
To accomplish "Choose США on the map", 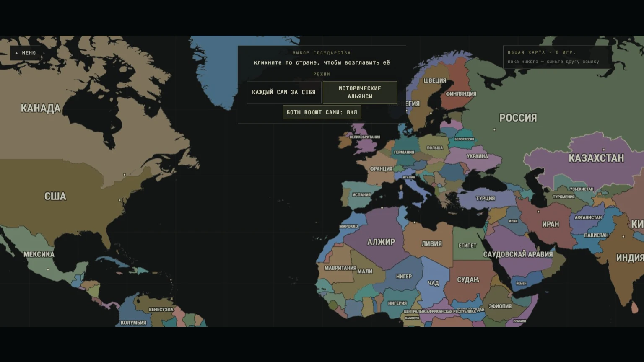I will [x=55, y=197].
